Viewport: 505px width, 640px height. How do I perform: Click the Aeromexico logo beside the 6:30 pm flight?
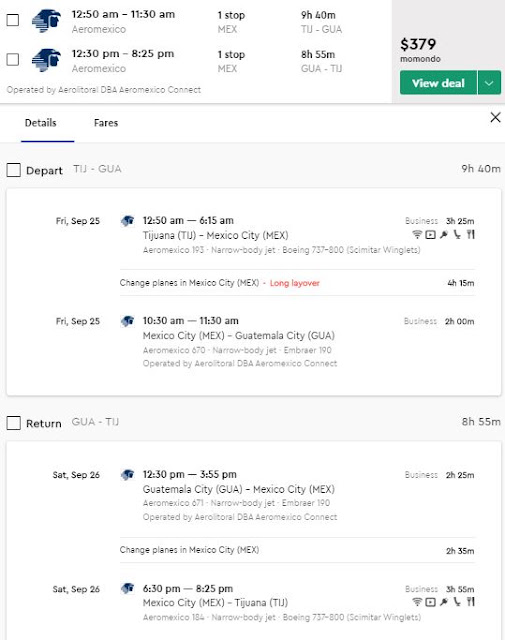click(127, 589)
